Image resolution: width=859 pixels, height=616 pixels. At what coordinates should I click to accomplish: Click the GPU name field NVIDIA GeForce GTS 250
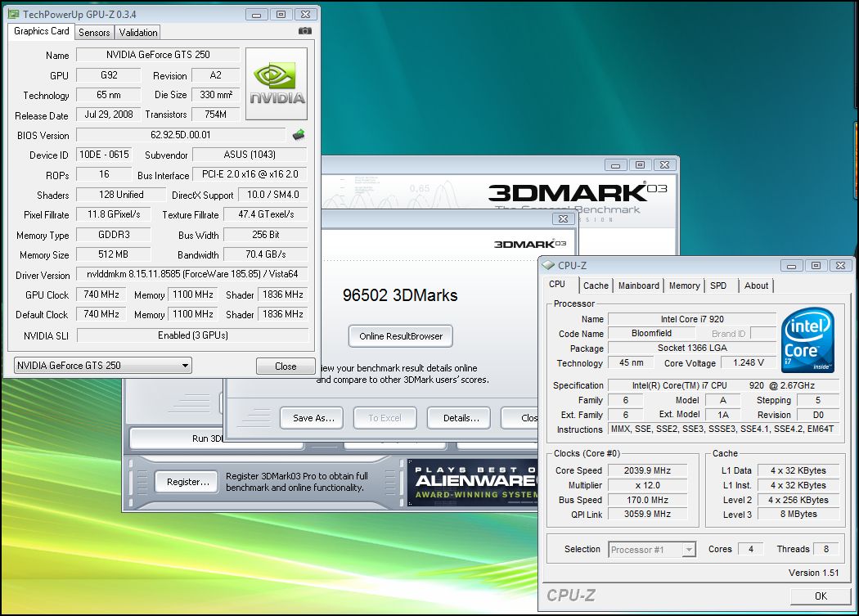[x=158, y=55]
